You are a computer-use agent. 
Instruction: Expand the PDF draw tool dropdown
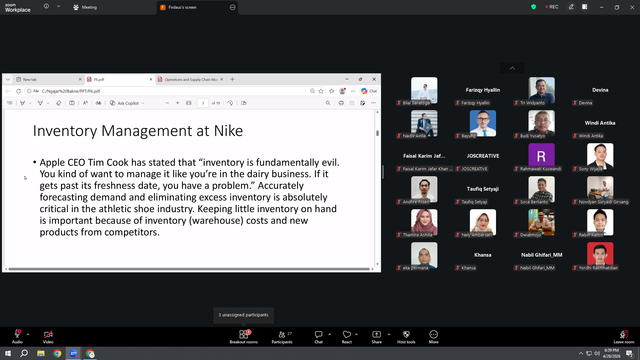(48, 103)
